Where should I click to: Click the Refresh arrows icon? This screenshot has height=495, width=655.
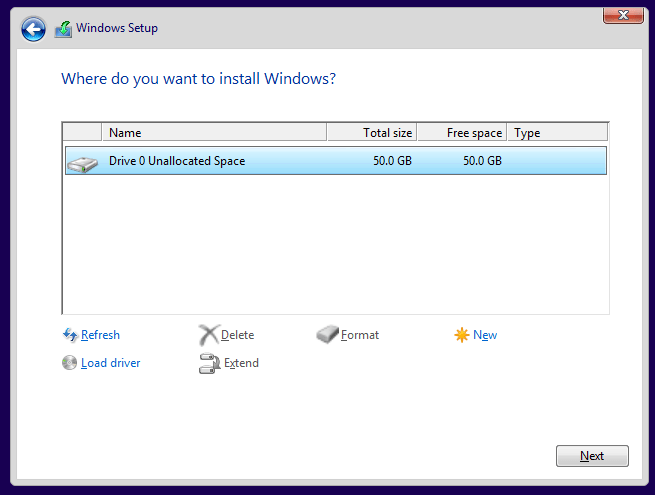(70, 335)
